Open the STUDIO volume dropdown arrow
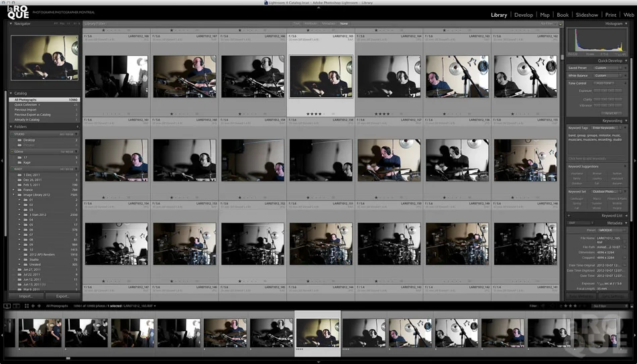The width and height of the screenshot is (637, 364). click(x=77, y=134)
